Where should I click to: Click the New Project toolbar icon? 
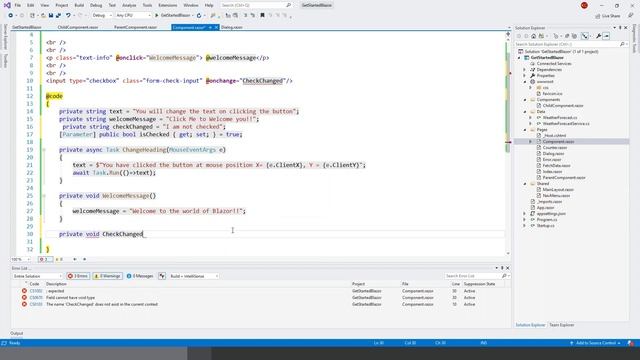coord(32,16)
